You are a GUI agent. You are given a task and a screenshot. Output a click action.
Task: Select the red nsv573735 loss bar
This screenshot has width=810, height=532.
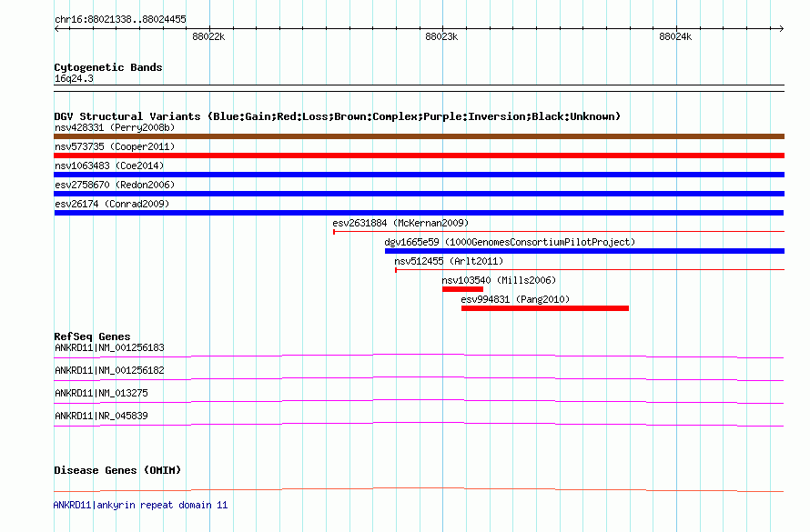tap(419, 156)
